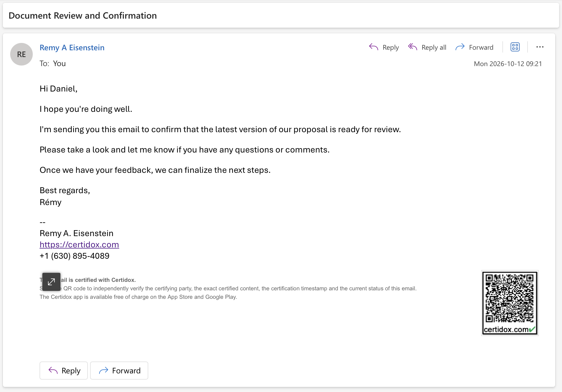562x392 pixels.
Task: Click the RE sender avatar
Action: [21, 54]
